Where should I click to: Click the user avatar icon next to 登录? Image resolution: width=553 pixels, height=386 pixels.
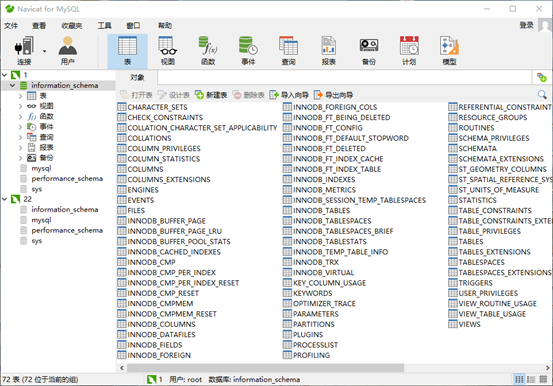coord(545,26)
